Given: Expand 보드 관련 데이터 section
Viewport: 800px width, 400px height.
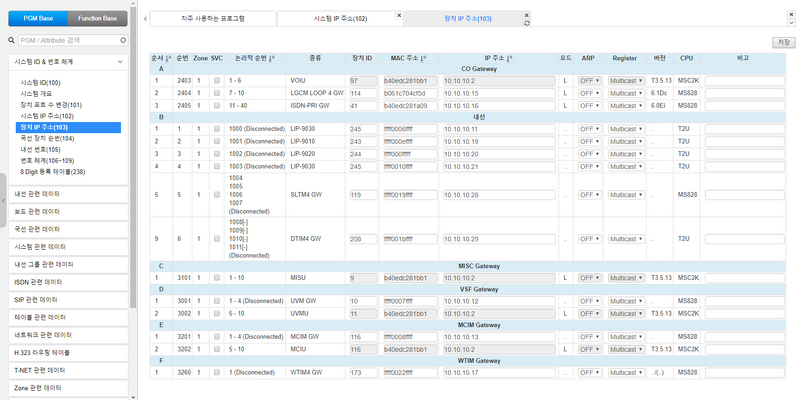Looking at the screenshot, I should (68, 212).
